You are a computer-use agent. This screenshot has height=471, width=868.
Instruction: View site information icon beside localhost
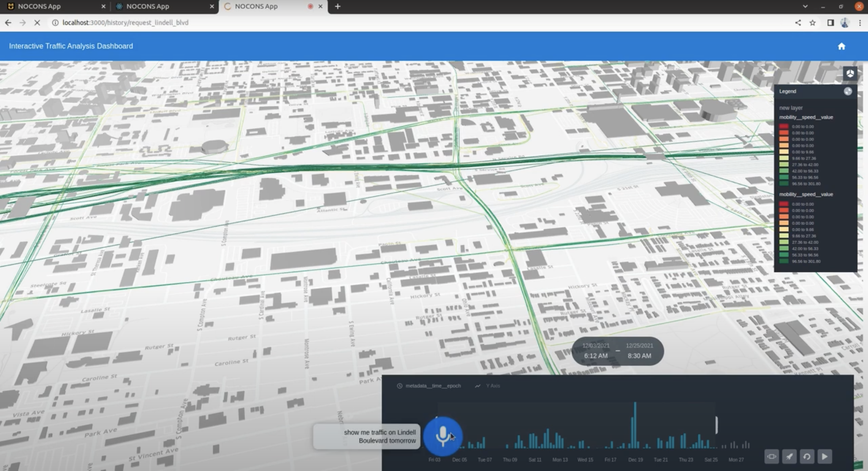(x=55, y=22)
